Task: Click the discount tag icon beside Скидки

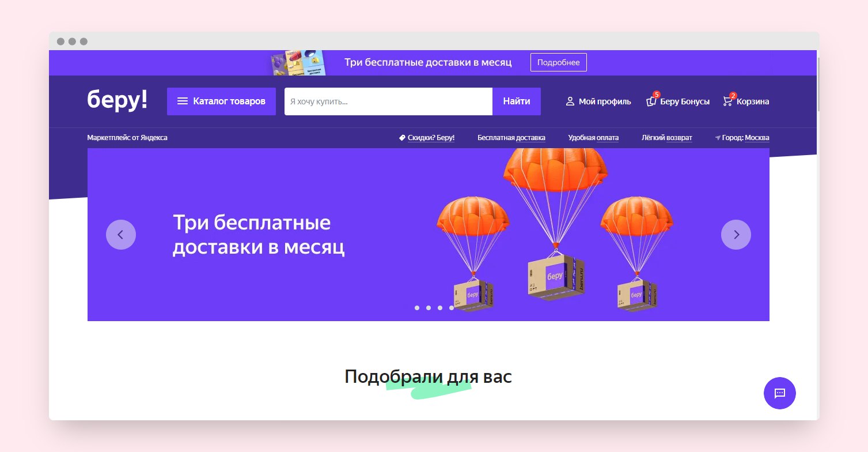Action: pos(402,138)
